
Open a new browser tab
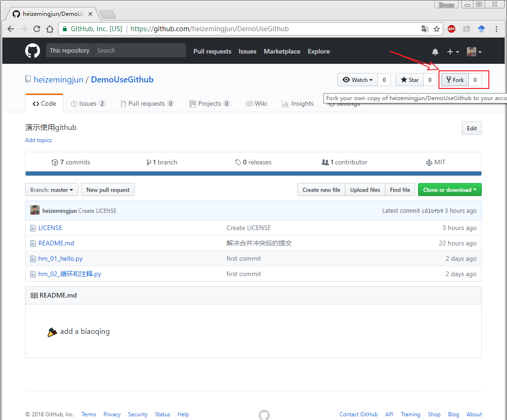pos(107,14)
